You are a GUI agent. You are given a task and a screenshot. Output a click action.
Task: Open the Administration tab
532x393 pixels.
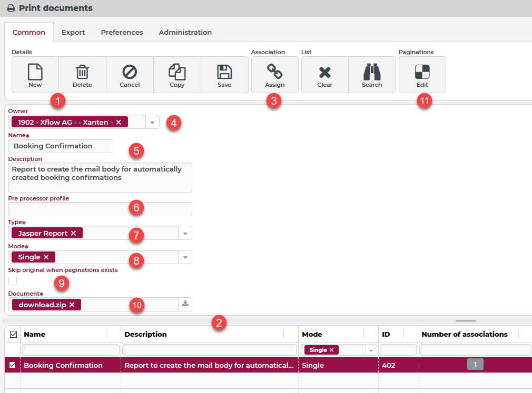point(185,32)
